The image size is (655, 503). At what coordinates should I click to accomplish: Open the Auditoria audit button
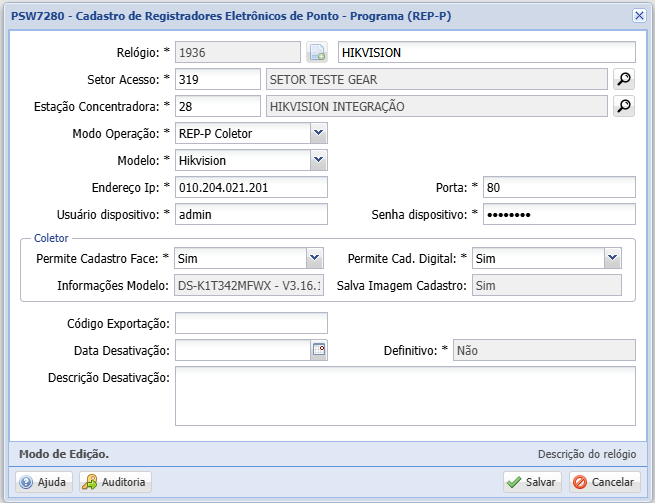[x=115, y=482]
